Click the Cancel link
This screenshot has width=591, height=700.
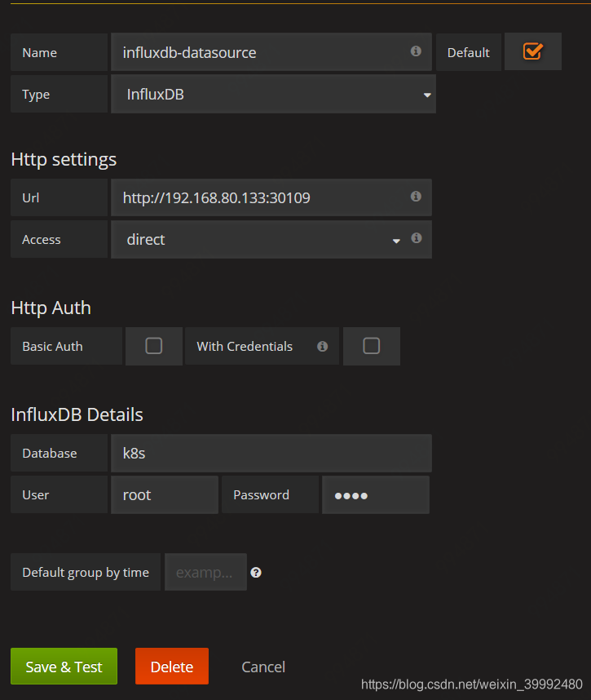[x=263, y=667]
